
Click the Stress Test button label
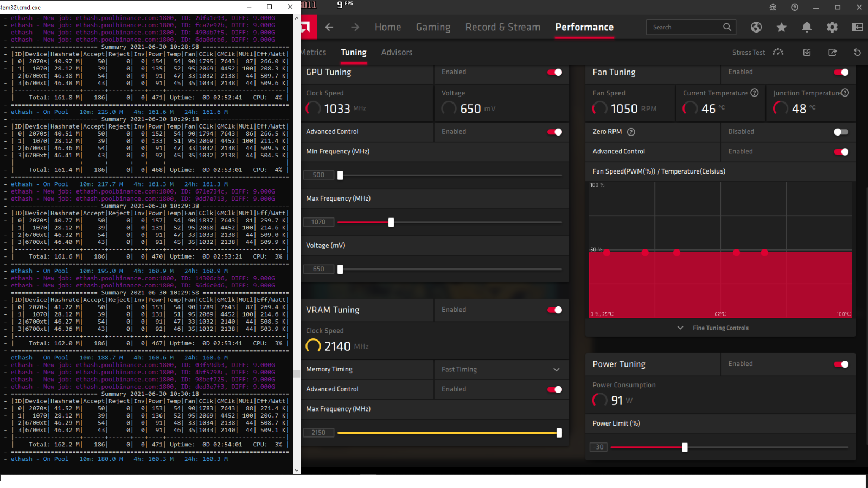(x=749, y=52)
